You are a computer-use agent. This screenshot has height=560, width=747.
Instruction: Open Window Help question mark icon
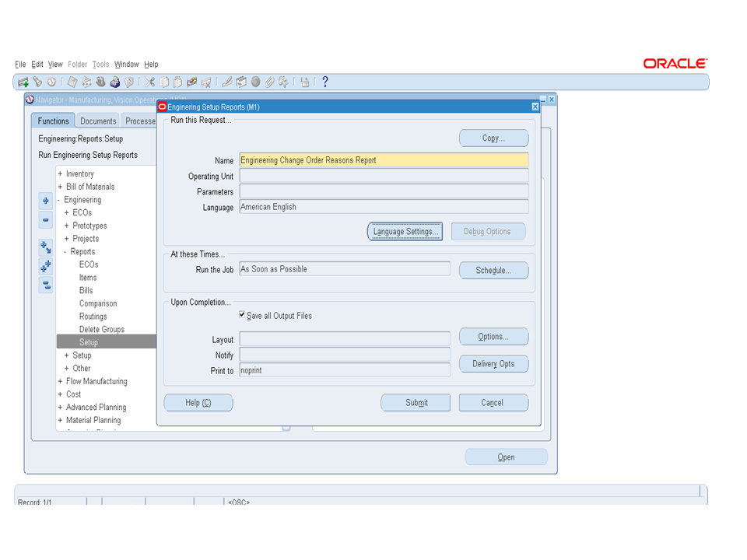324,82
